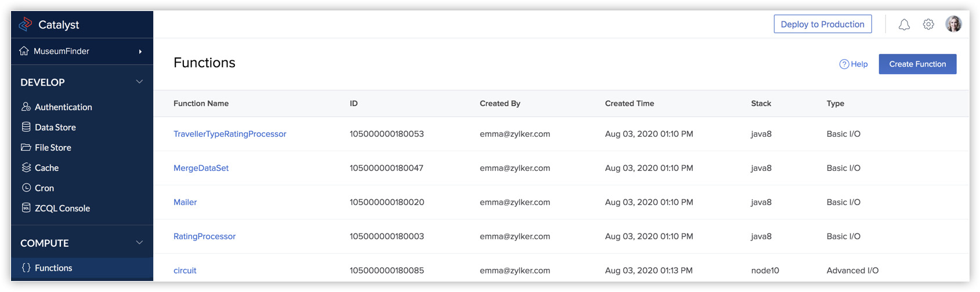This screenshot has width=980, height=292.
Task: Open the Help link
Action: [854, 64]
